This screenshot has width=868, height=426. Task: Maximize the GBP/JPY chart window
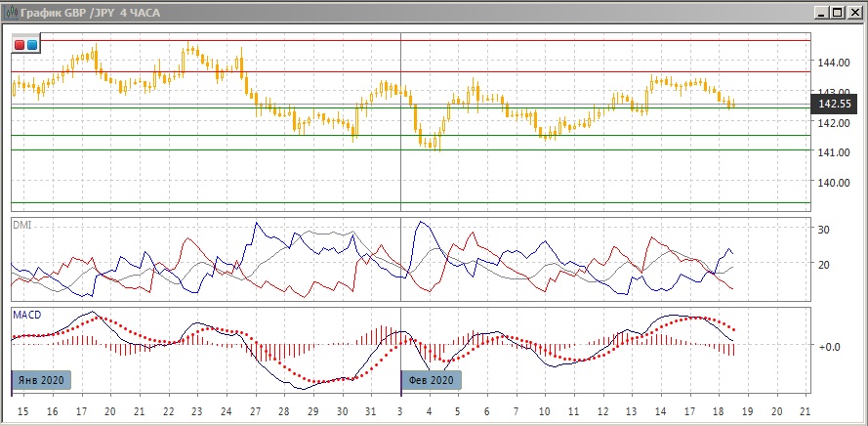pyautogui.click(x=838, y=12)
